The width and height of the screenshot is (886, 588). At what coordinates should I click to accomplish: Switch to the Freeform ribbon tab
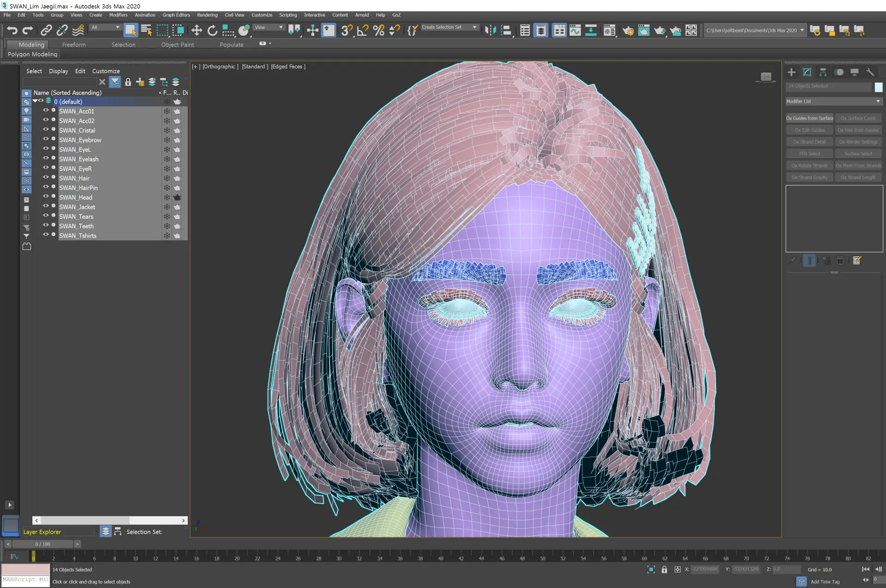tap(74, 44)
